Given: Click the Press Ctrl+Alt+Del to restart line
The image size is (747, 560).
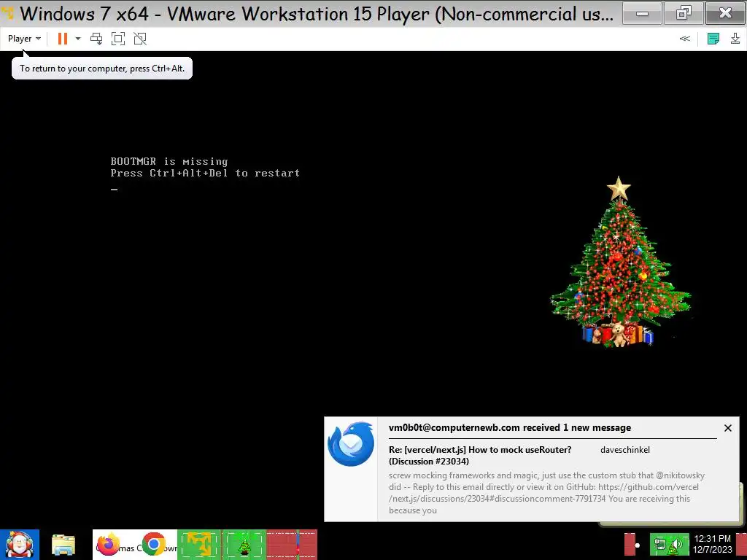Looking at the screenshot, I should [205, 173].
